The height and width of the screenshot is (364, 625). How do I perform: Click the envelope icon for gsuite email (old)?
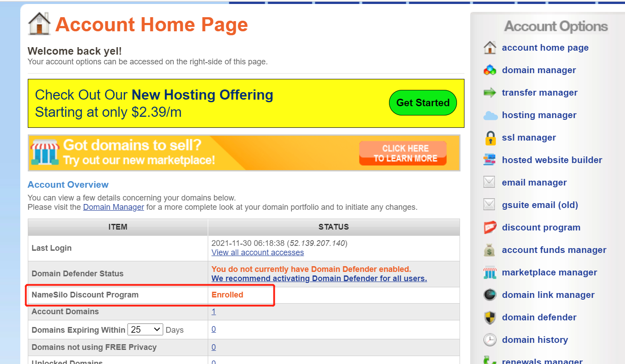coord(489,205)
